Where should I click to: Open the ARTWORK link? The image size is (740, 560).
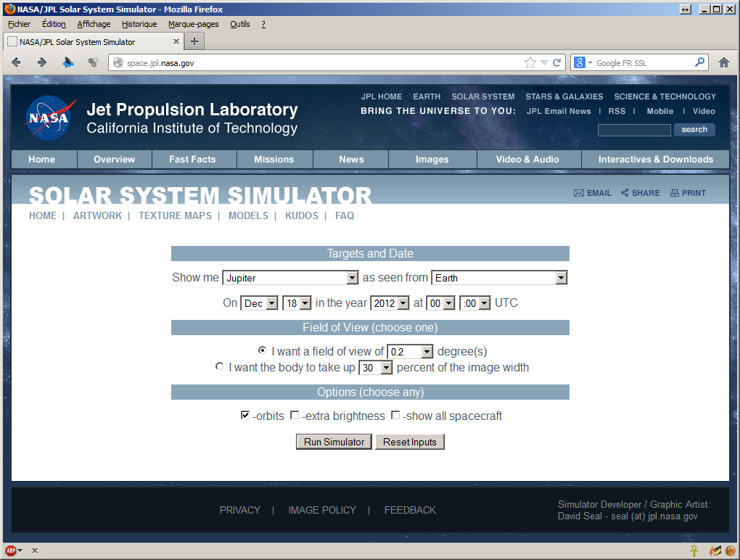click(x=97, y=215)
